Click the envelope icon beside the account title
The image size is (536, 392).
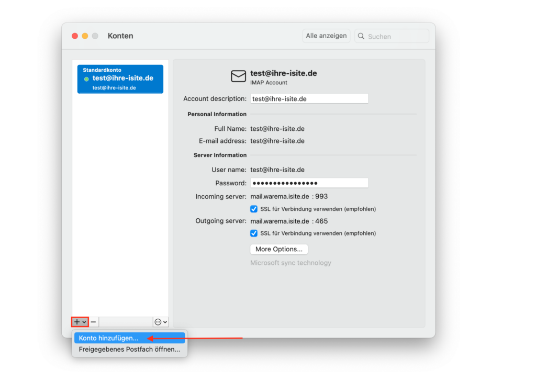[x=238, y=76]
